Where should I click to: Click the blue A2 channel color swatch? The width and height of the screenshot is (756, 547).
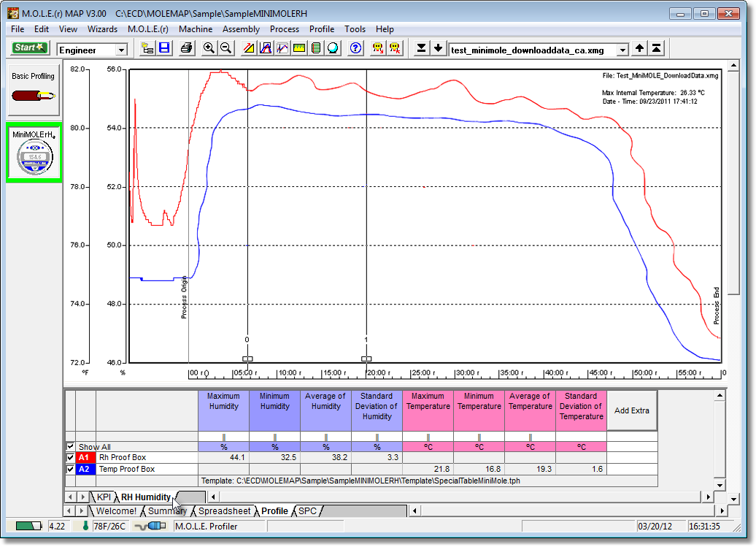pyautogui.click(x=86, y=469)
